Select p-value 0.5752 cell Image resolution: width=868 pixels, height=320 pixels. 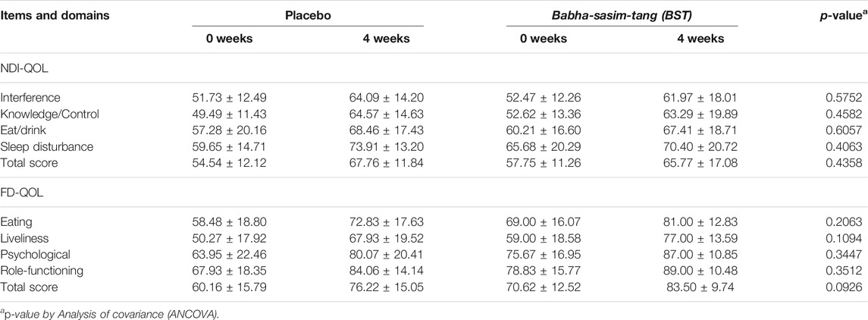(847, 98)
